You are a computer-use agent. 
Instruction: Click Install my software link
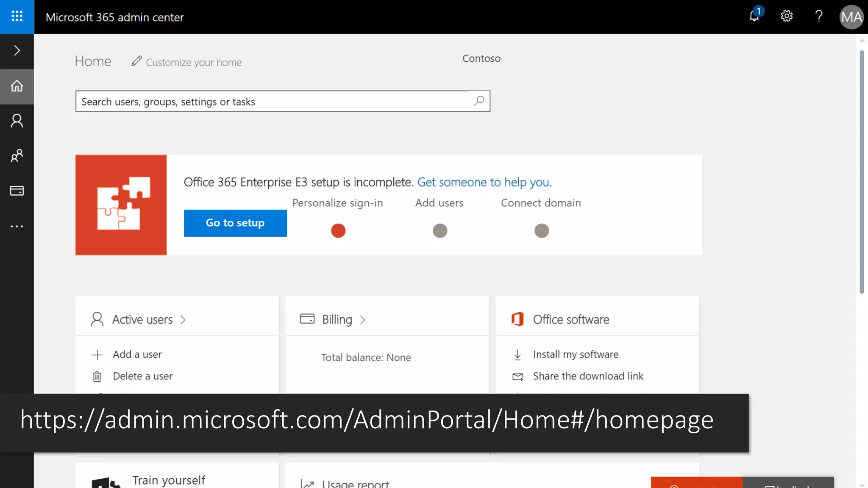click(576, 354)
